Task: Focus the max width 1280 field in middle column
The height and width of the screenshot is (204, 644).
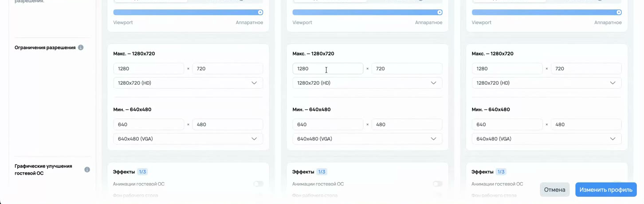Action: coord(328,68)
